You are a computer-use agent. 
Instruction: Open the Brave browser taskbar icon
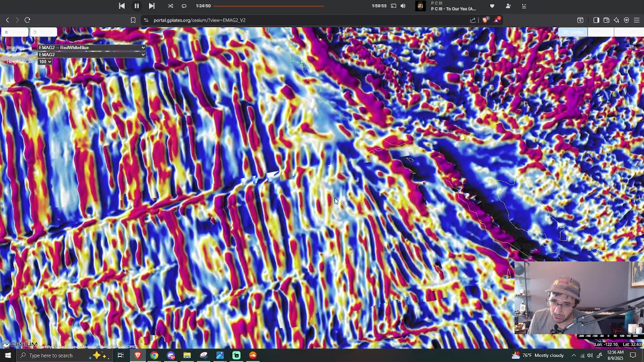(137, 355)
